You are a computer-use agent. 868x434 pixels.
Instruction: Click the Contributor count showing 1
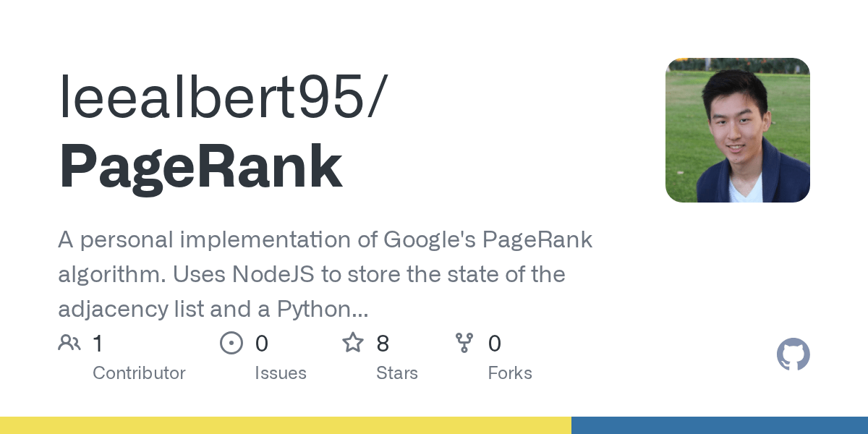pos(98,344)
